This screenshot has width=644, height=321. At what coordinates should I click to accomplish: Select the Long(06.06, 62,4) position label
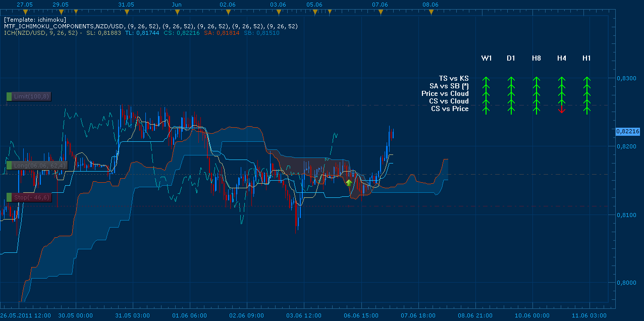[36, 165]
